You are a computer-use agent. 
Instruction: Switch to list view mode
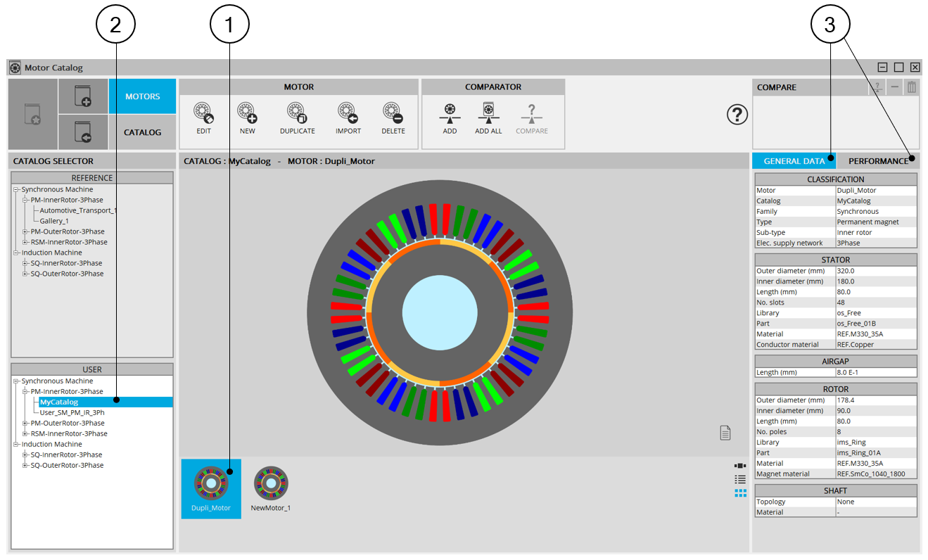(740, 479)
